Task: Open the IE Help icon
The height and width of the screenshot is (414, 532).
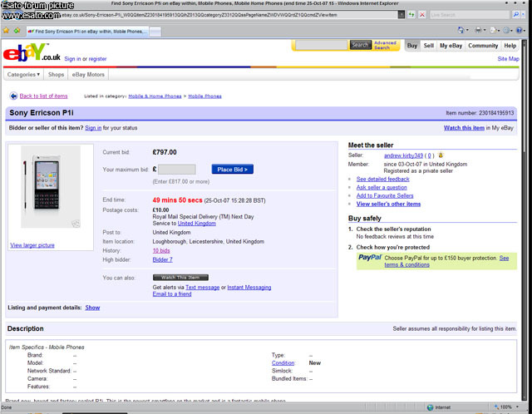Action: point(519,30)
